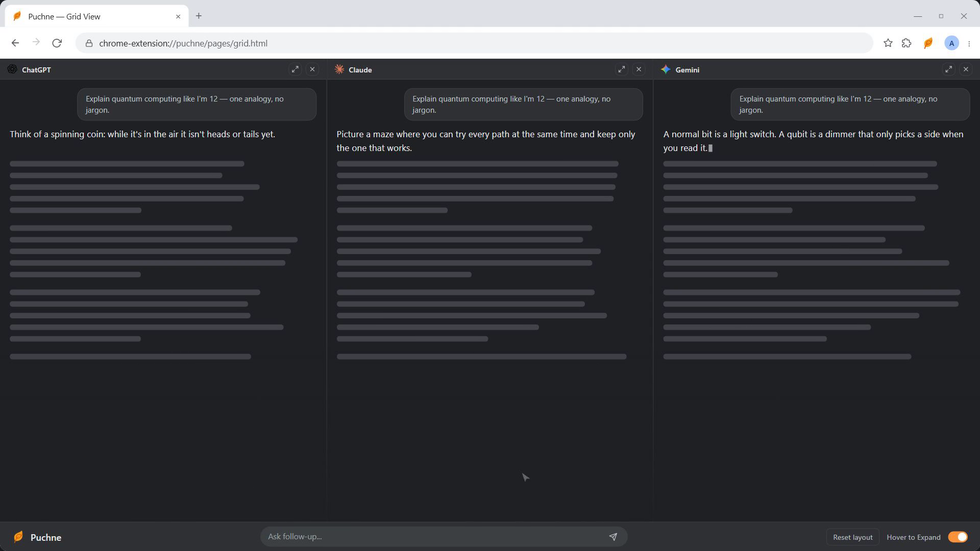Send the follow-up message
The width and height of the screenshot is (980, 551).
613,537
